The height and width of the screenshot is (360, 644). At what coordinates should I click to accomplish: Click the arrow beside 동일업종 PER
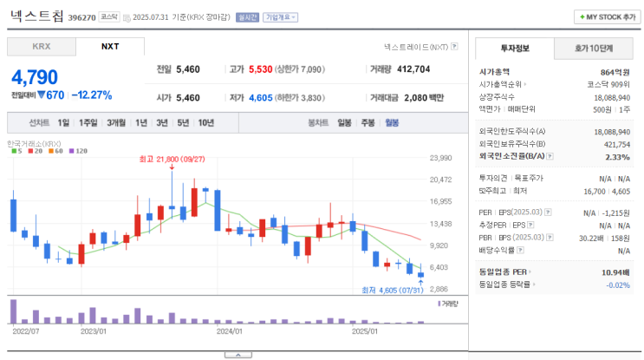[x=530, y=272]
